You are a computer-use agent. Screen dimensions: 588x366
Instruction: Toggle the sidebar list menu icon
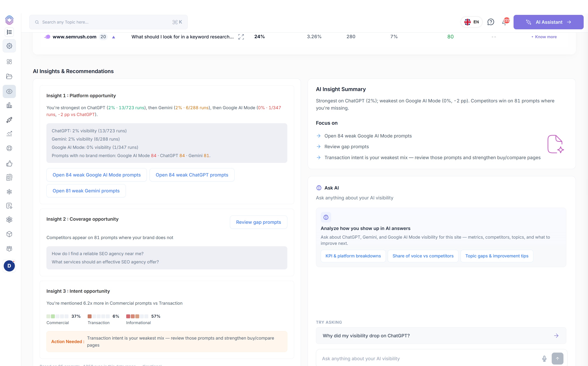click(x=9, y=32)
